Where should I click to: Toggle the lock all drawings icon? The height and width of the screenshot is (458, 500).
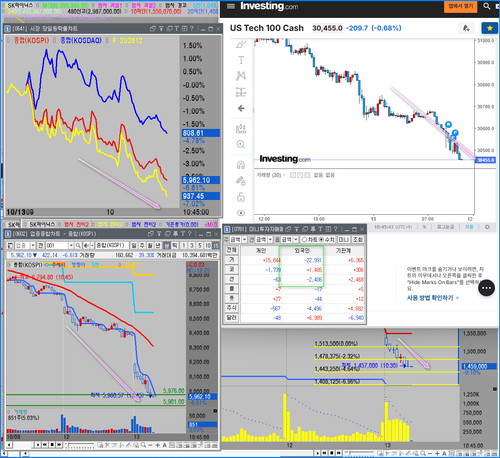click(x=241, y=197)
